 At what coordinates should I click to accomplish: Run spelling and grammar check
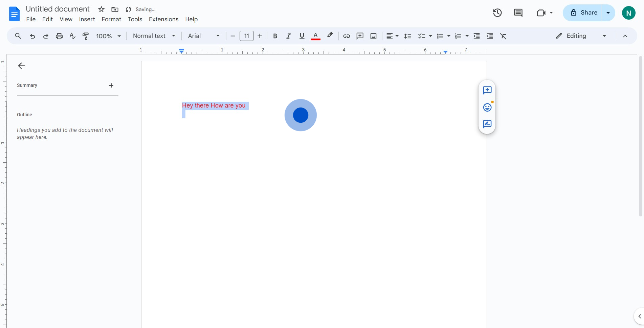[x=72, y=36]
